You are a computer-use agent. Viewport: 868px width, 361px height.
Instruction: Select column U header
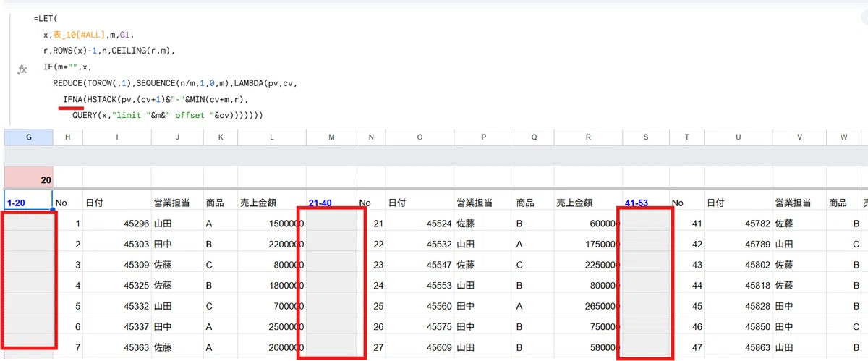[x=738, y=137]
